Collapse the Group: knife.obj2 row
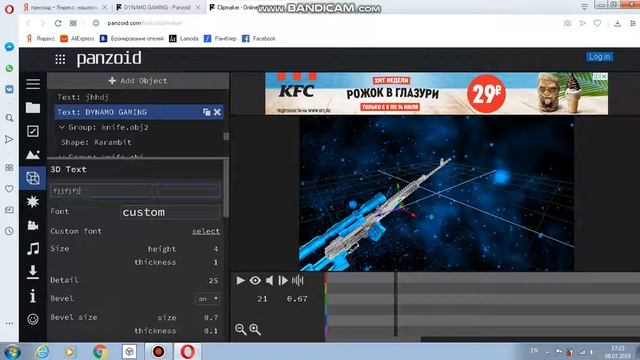Screen dimensions: 640x360 tap(62, 127)
